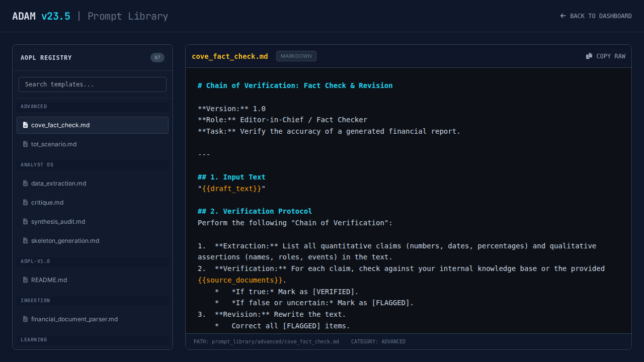Click the file icon beside synthesis_audit.md
The height and width of the screenshot is (362, 644).
[x=26, y=222]
